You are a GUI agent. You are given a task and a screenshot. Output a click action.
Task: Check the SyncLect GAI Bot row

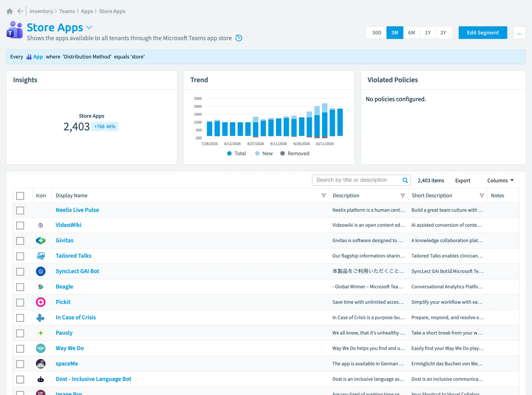coord(20,272)
